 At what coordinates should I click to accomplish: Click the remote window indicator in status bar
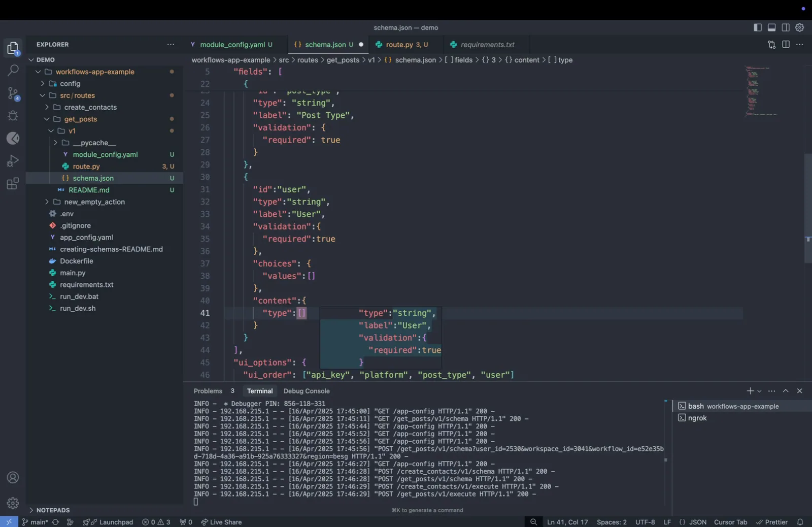(9, 522)
